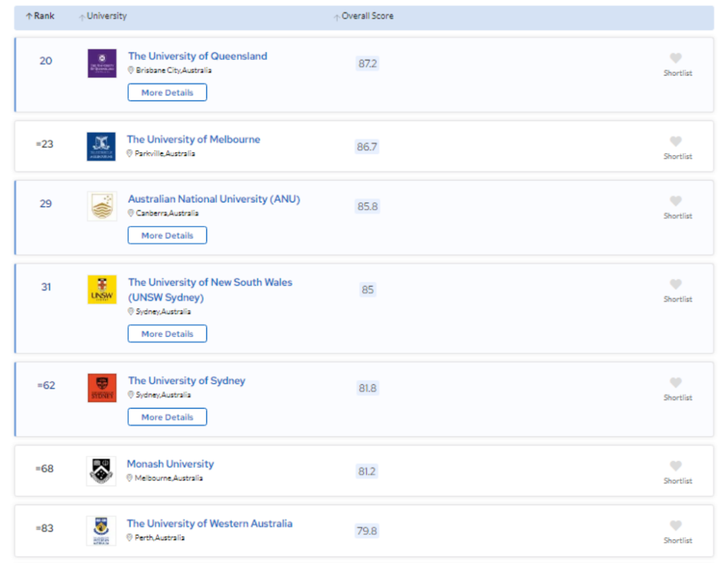Select the Perth, Australia location text
The image size is (728, 563).
159,537
